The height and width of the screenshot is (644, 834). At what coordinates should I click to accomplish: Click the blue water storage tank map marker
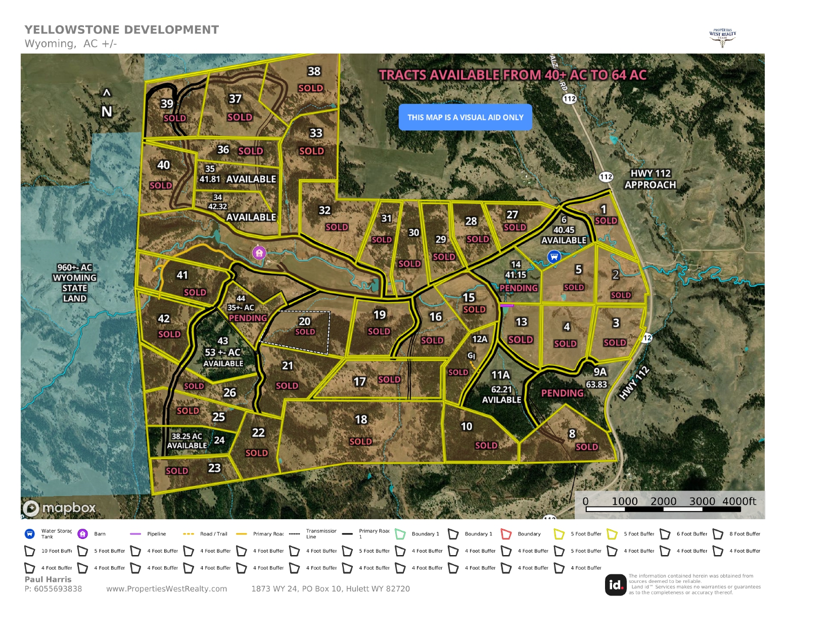(554, 257)
